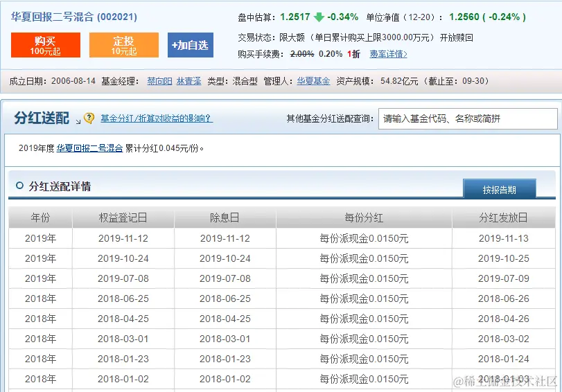The height and width of the screenshot is (392, 562).
Task: Click the 年份 column header
Action: pos(40,217)
